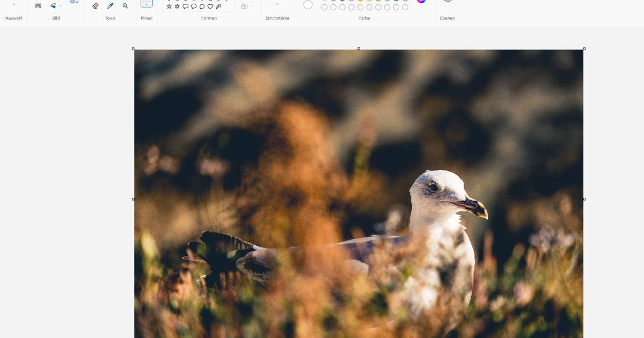Click the top-right canvas corner handle

pos(584,49)
